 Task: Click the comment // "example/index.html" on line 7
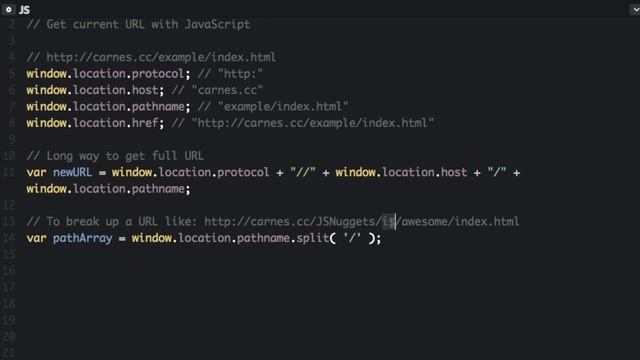click(x=273, y=107)
